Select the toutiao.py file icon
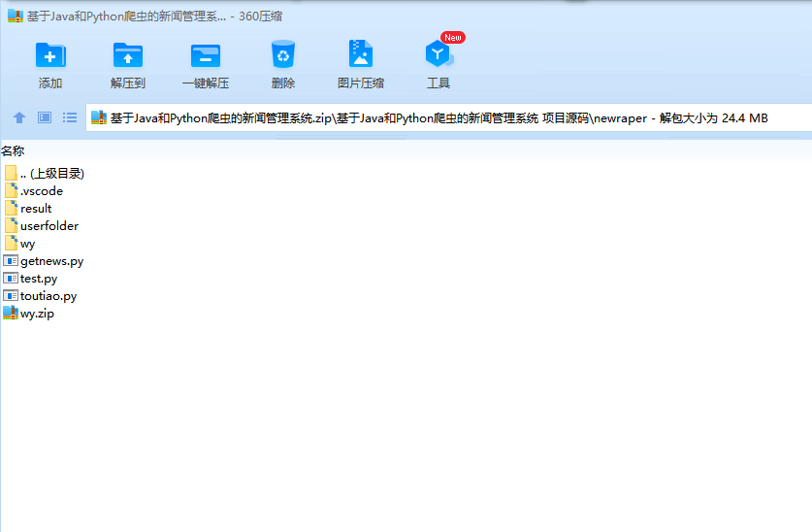This screenshot has height=532, width=812. click(11, 296)
